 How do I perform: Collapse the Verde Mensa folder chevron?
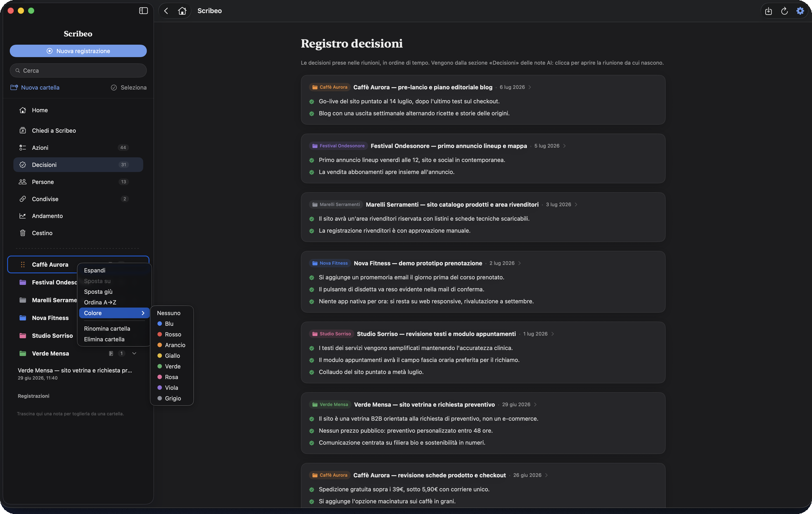coord(134,354)
